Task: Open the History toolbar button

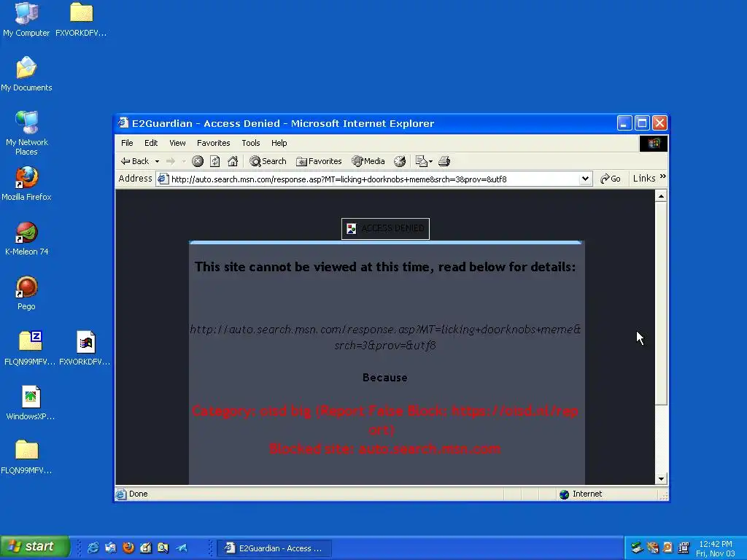Action: tap(400, 161)
